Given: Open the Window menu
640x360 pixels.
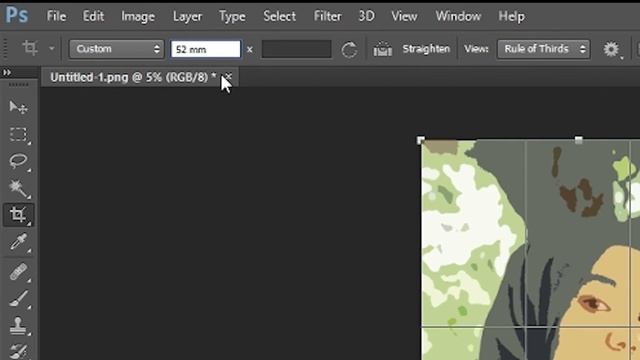Looking at the screenshot, I should [458, 16].
